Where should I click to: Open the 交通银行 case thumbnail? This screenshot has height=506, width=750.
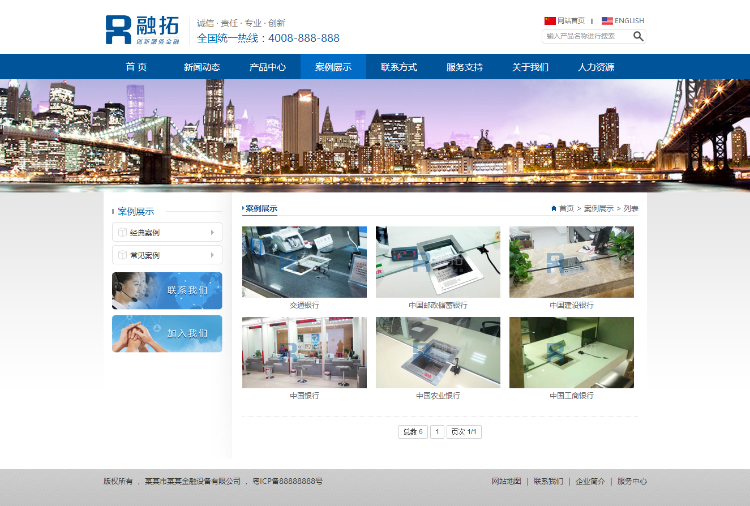pos(304,262)
